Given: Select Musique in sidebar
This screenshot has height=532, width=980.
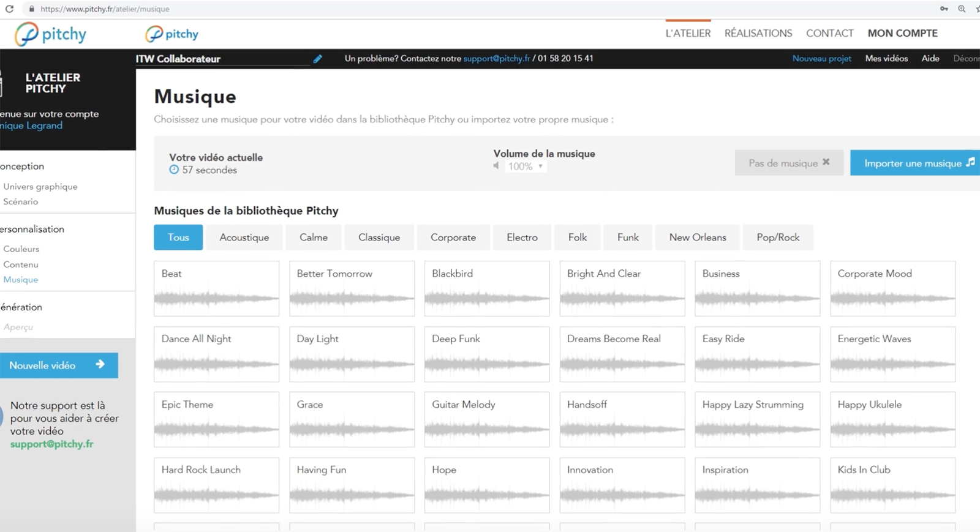Looking at the screenshot, I should click(21, 280).
